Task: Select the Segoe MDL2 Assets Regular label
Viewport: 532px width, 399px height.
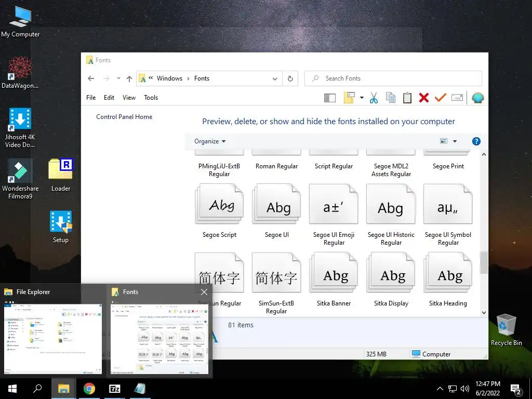Action: (391, 170)
